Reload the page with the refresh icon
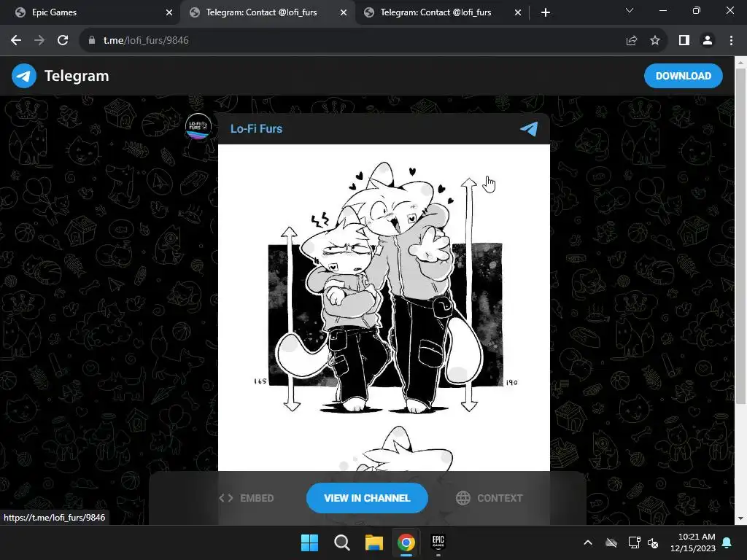747x560 pixels. [x=63, y=41]
